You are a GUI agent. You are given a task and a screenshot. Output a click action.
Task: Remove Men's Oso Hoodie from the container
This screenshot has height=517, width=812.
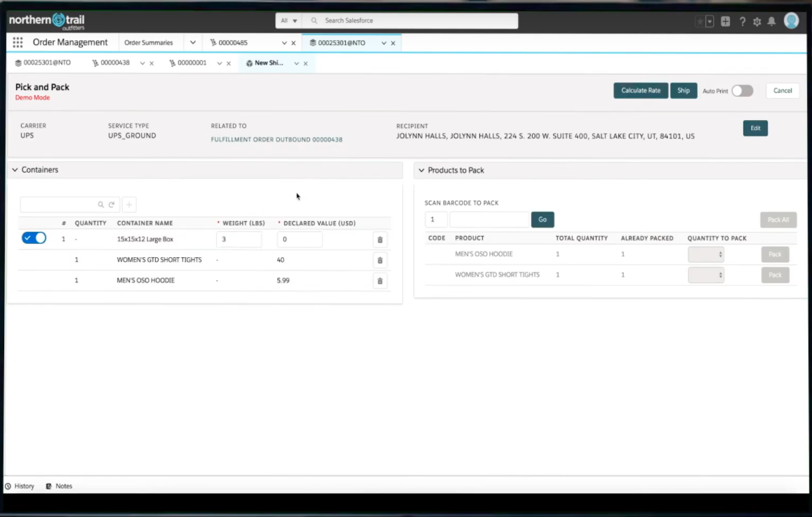point(380,281)
